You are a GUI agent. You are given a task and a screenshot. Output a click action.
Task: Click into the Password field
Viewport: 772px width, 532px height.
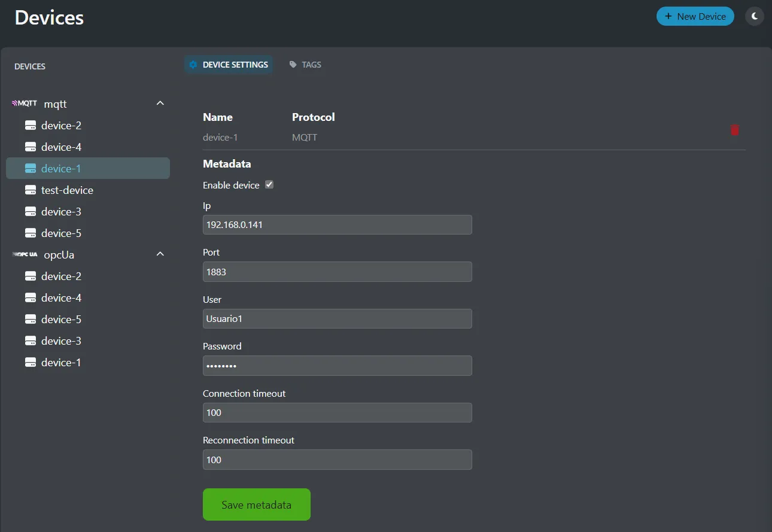click(x=337, y=366)
